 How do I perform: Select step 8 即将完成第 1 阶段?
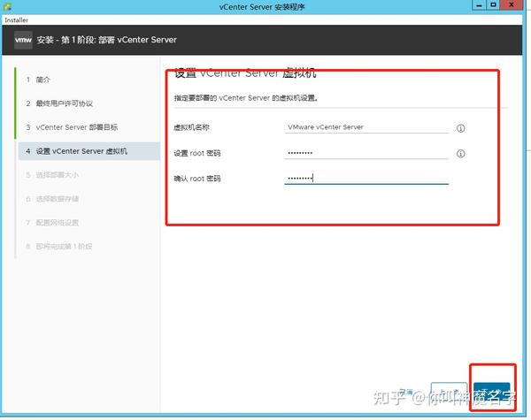[59, 246]
